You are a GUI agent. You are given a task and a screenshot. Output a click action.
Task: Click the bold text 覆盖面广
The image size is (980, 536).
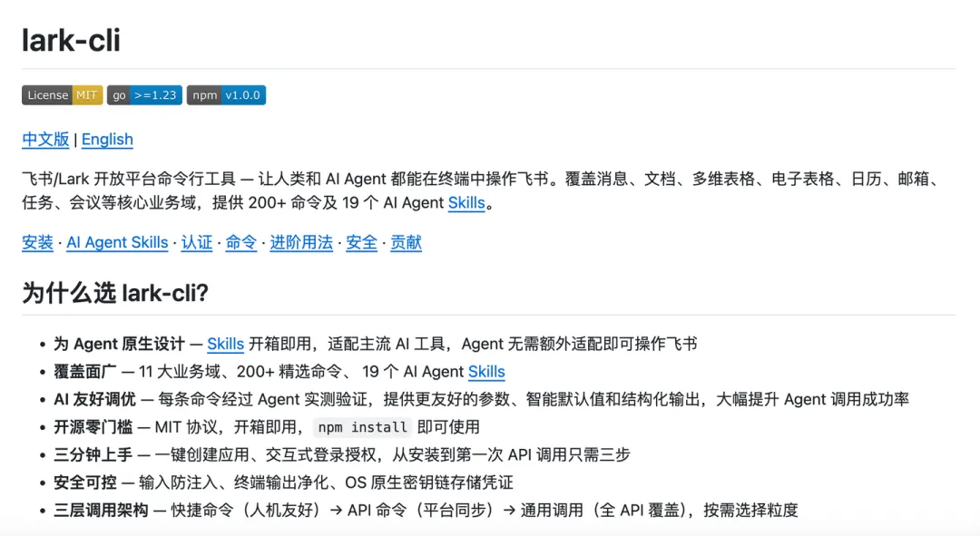tap(85, 372)
